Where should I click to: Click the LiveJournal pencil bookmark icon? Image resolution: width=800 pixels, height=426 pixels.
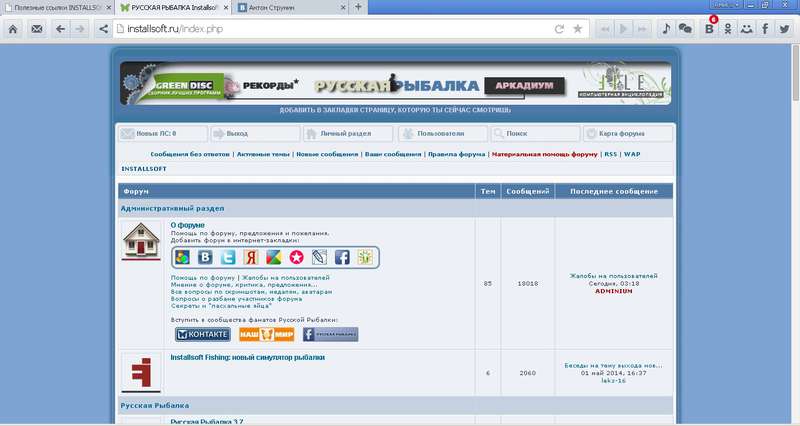click(319, 257)
